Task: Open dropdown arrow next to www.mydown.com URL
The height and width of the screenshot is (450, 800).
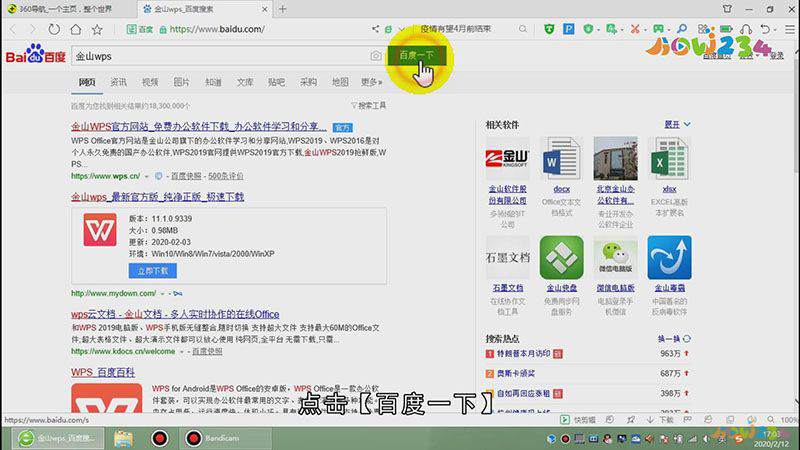Action: [162, 293]
